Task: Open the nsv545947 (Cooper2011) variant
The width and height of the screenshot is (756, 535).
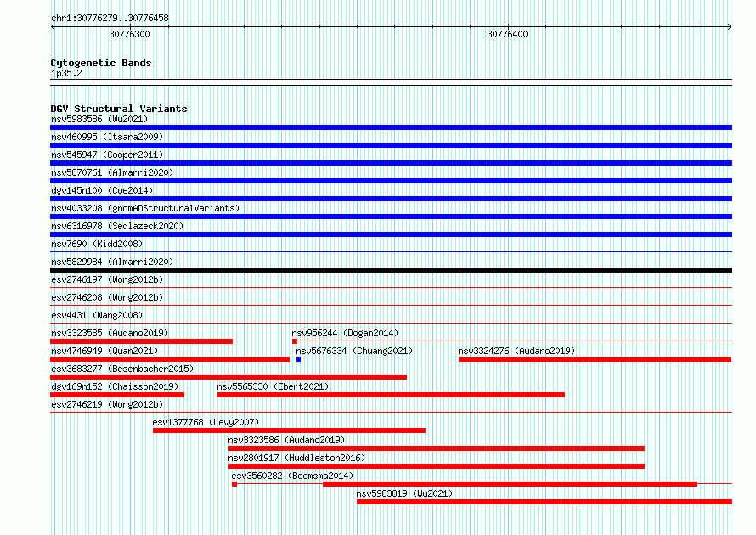Action: pos(107,155)
